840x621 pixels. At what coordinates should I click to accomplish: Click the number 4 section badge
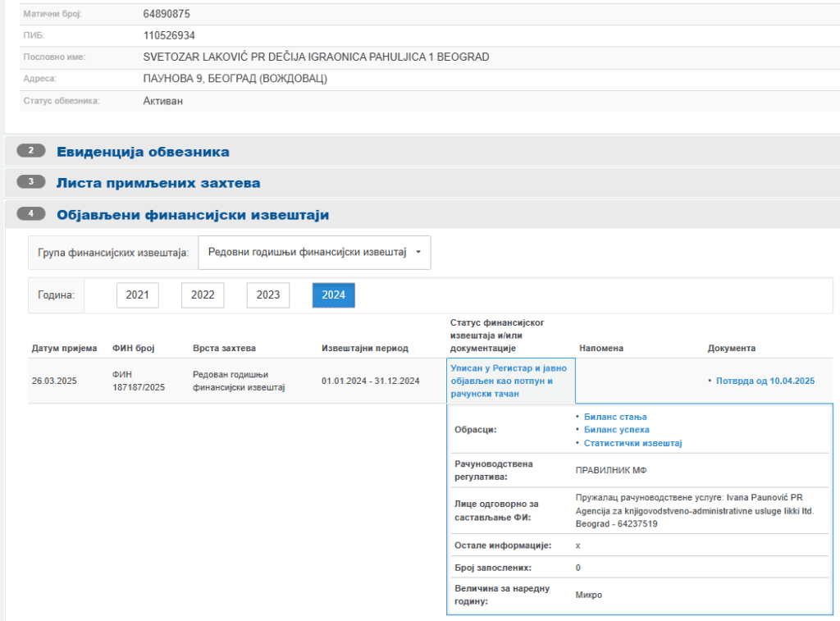pos(31,214)
